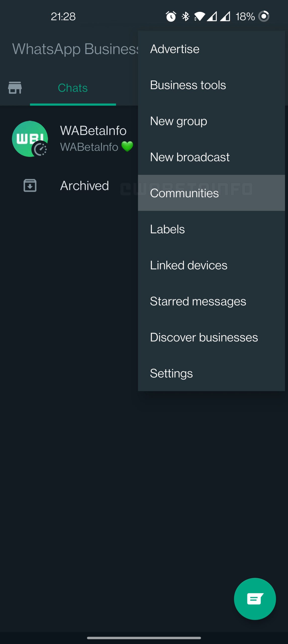
Task: Select New broadcast menu option
Action: (x=211, y=157)
